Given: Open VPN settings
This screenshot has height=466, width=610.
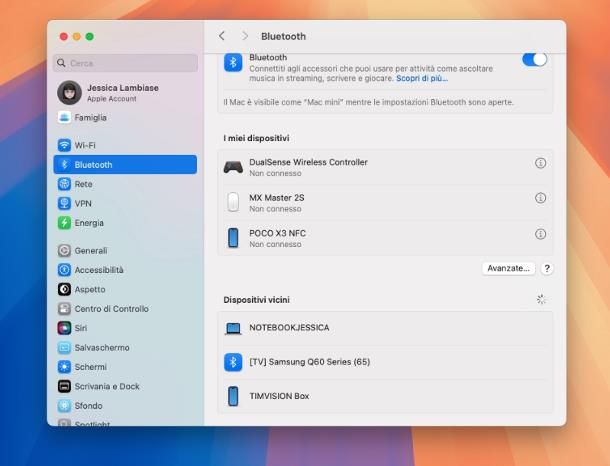Looking at the screenshot, I should [125, 203].
